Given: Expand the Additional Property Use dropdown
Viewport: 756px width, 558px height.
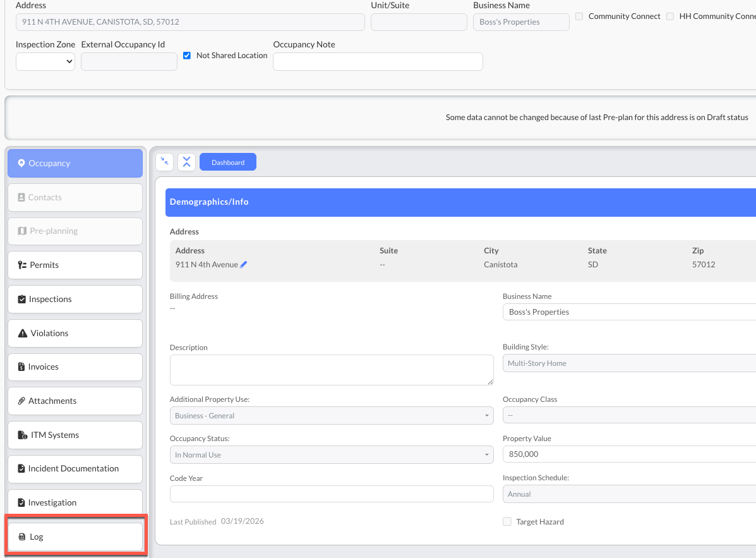Looking at the screenshot, I should coord(332,416).
